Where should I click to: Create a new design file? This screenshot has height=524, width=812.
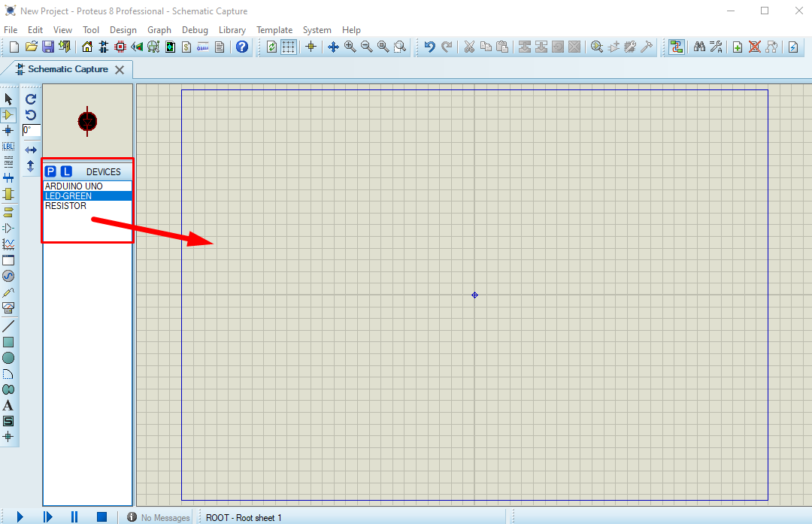14,47
